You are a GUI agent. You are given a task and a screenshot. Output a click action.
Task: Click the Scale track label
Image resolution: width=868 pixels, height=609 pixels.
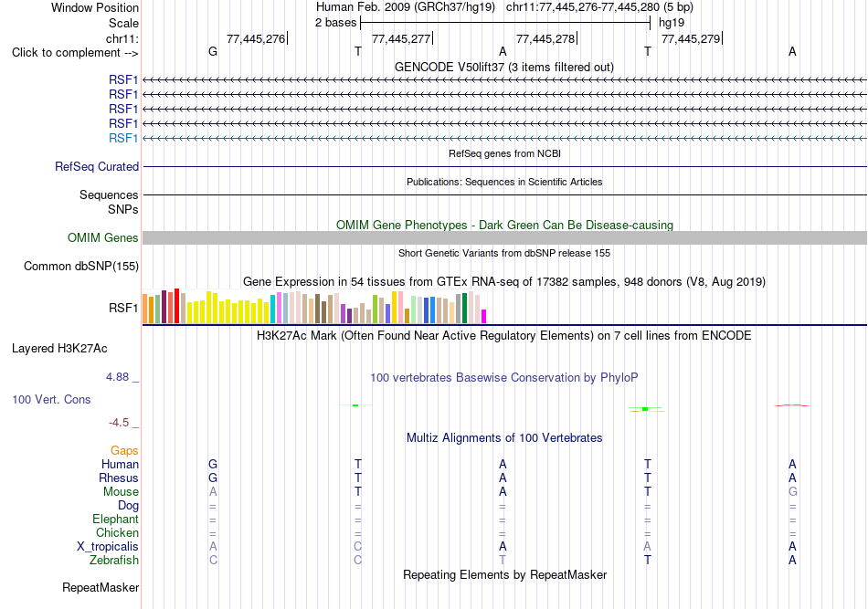coord(123,23)
